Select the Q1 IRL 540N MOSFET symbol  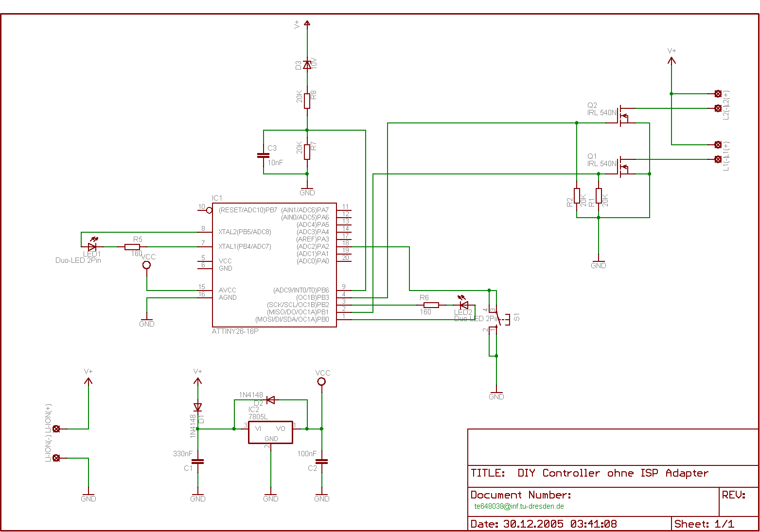click(624, 167)
